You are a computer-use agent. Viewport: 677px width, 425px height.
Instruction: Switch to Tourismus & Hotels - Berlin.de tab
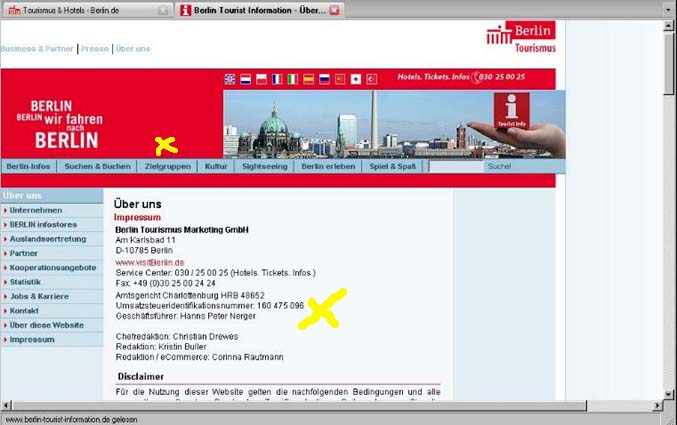click(x=80, y=10)
